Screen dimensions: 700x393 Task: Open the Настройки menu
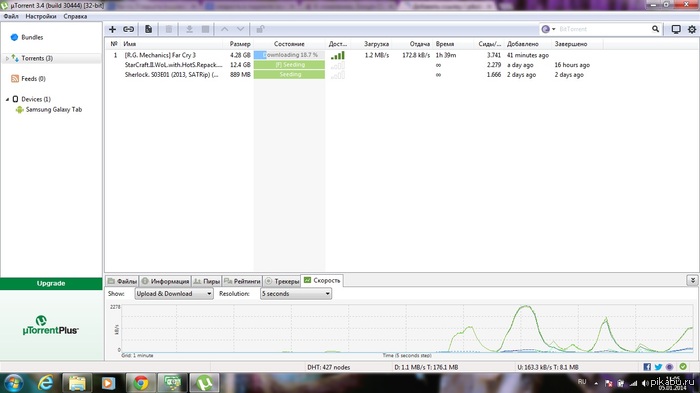[x=41, y=16]
